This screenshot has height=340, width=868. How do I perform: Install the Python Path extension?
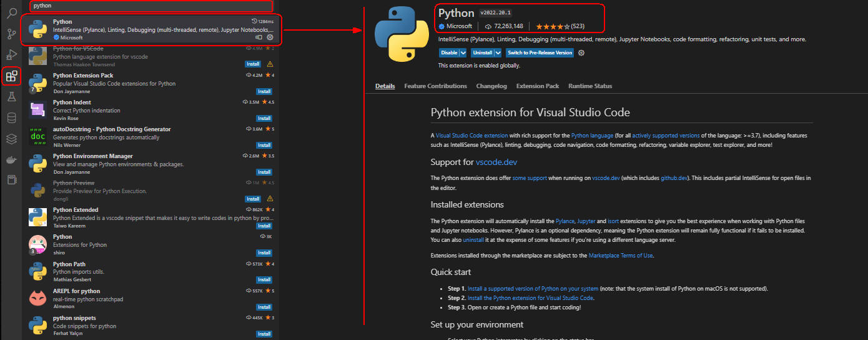[x=264, y=279]
